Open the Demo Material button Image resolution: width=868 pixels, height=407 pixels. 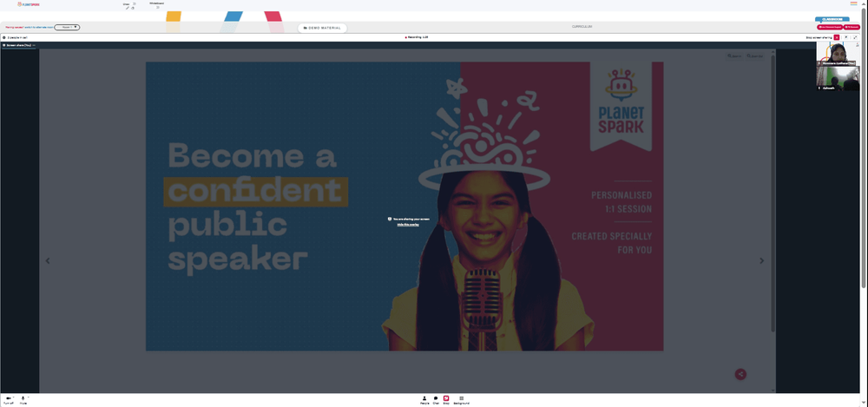tap(322, 28)
